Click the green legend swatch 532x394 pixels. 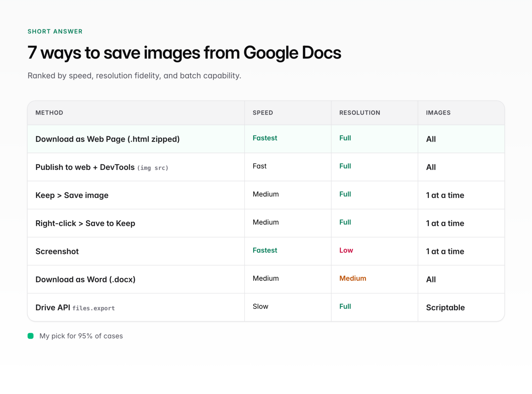(x=30, y=336)
